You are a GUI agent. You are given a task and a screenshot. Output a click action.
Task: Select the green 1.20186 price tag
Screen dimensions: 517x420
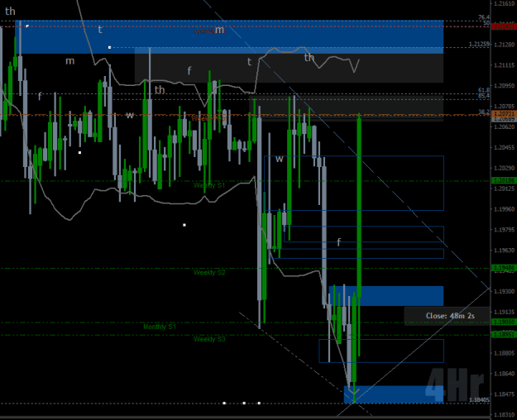[x=504, y=181]
